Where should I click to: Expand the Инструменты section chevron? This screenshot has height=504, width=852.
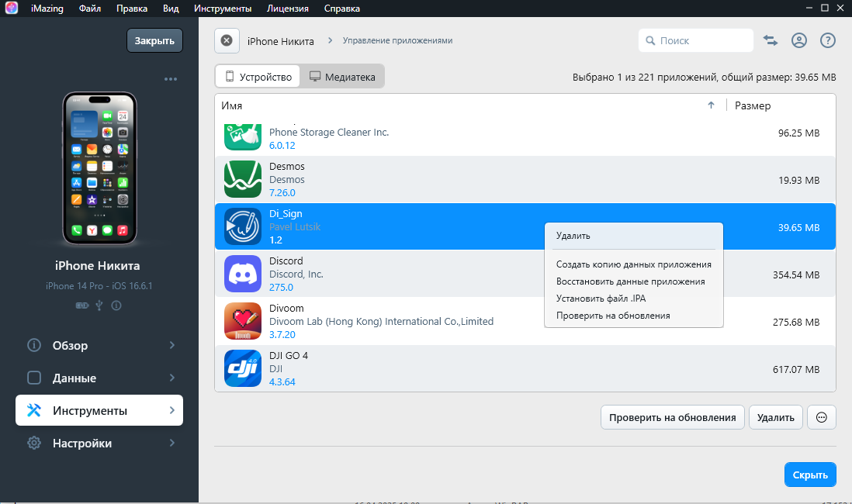tap(171, 411)
